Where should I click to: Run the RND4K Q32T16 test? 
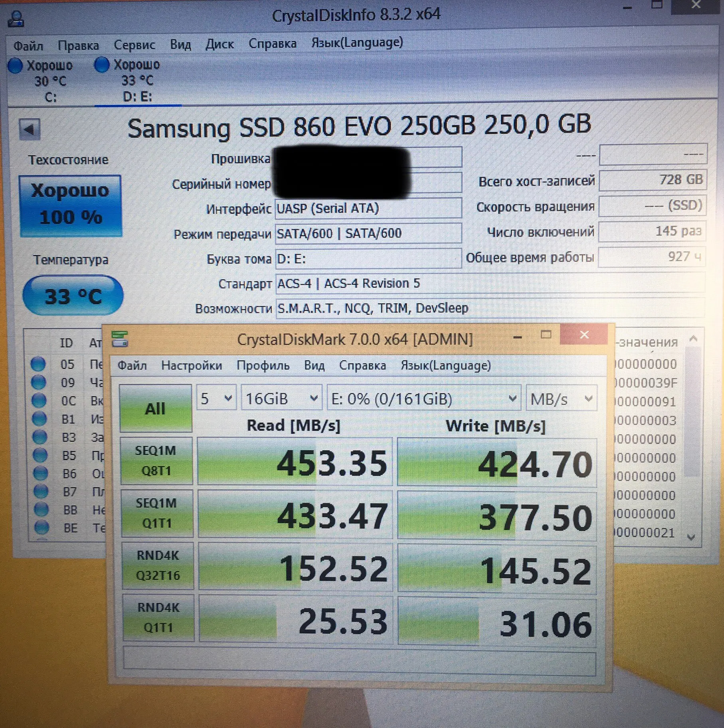(158, 565)
